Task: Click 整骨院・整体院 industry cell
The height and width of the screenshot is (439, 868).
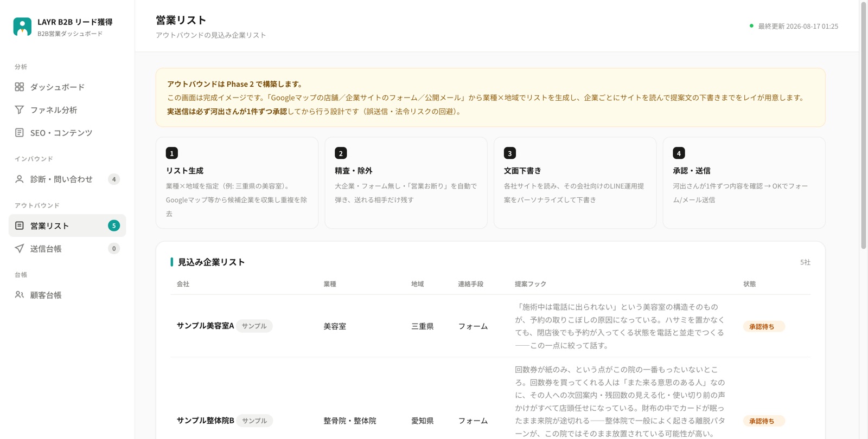Action: tap(350, 421)
